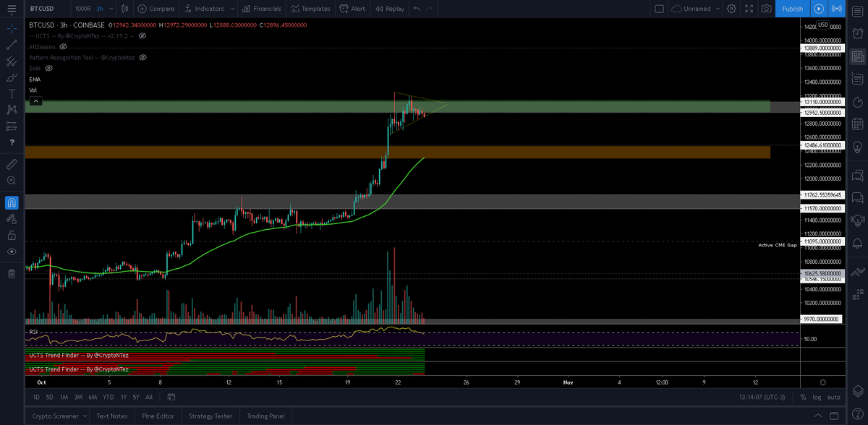Select the YTD date range
The width and height of the screenshot is (868, 425).
[108, 397]
